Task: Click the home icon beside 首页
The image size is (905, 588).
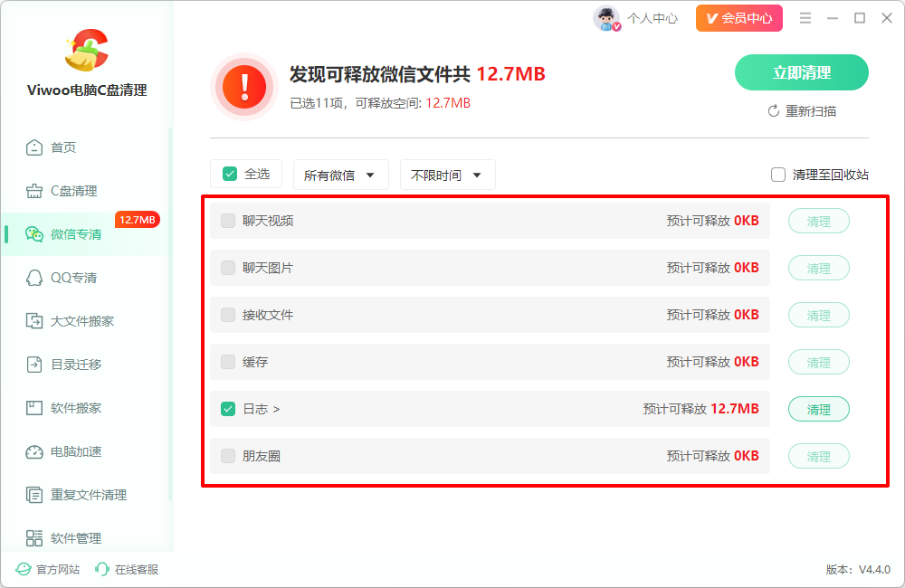Action: (34, 147)
